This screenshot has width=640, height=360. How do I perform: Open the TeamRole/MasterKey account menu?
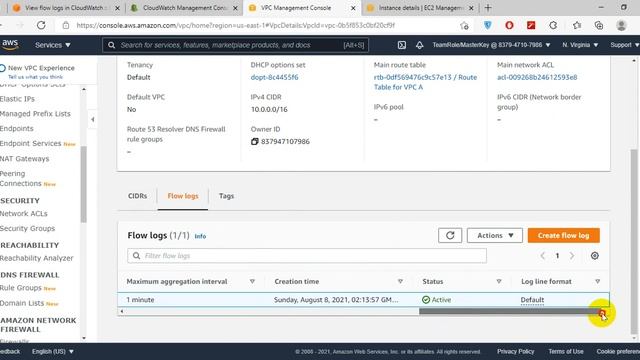491,45
